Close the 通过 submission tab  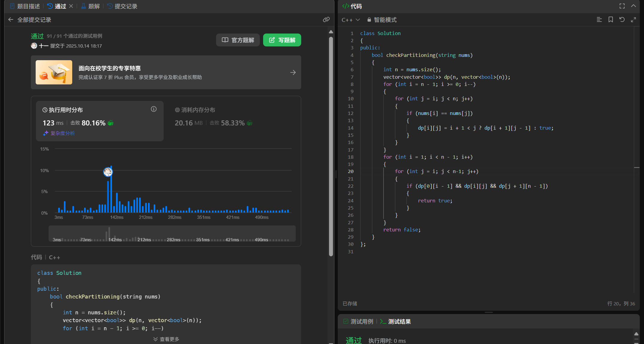pos(71,6)
